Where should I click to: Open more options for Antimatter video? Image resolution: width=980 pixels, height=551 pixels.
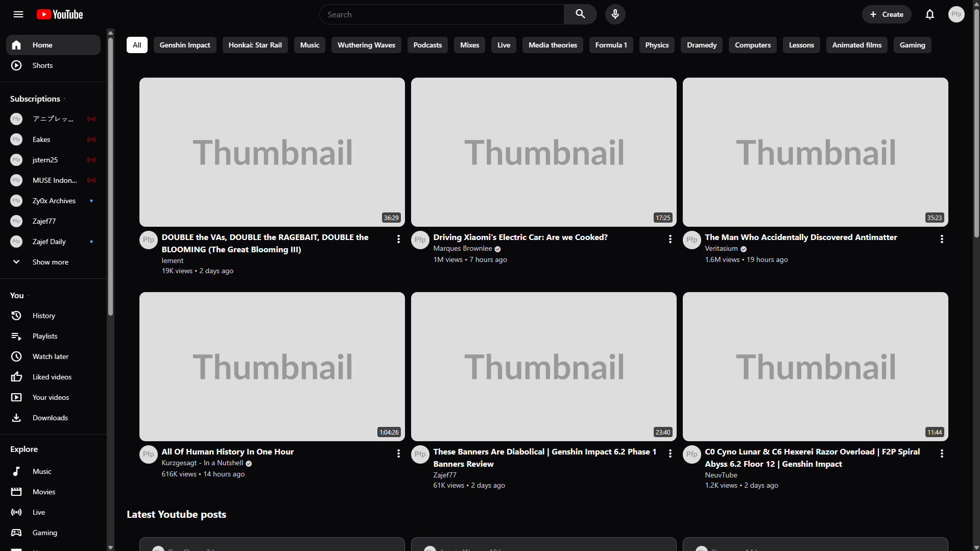[x=942, y=239]
